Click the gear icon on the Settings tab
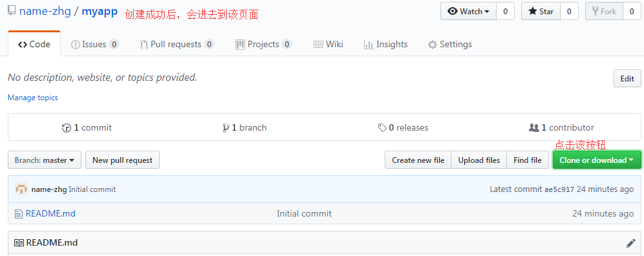The width and height of the screenshot is (644, 256). coord(432,45)
